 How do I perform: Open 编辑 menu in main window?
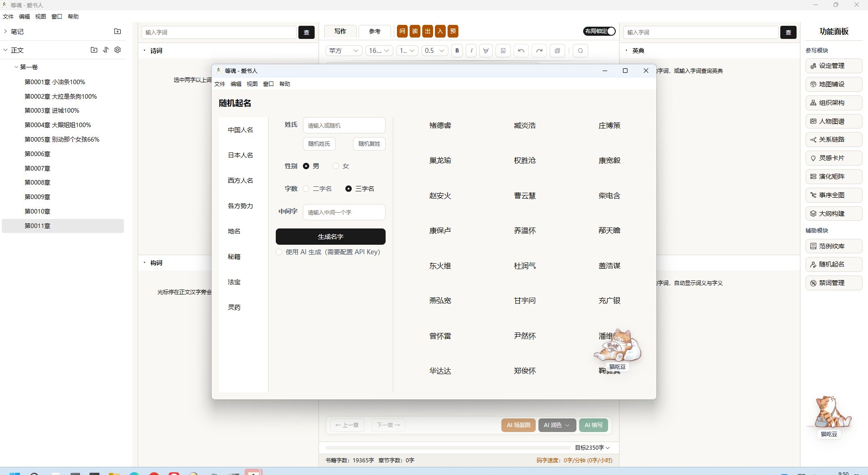24,16
